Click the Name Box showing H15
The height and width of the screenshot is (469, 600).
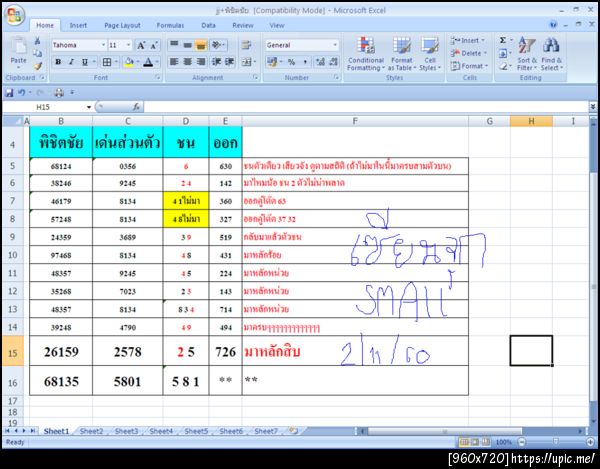coord(43,107)
